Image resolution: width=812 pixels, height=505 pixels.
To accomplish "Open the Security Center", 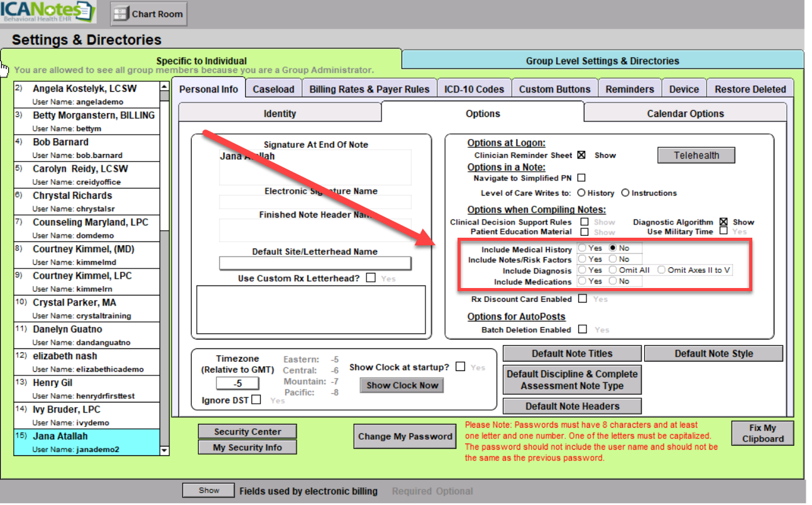I will pyautogui.click(x=247, y=431).
